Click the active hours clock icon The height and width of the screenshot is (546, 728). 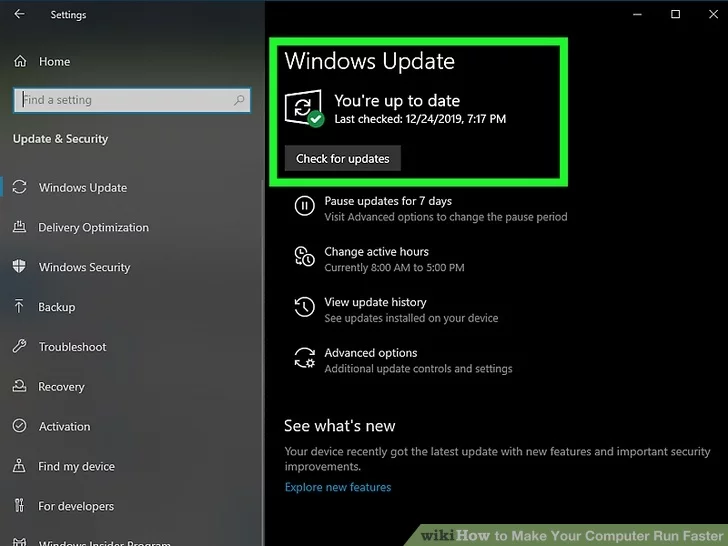click(305, 256)
